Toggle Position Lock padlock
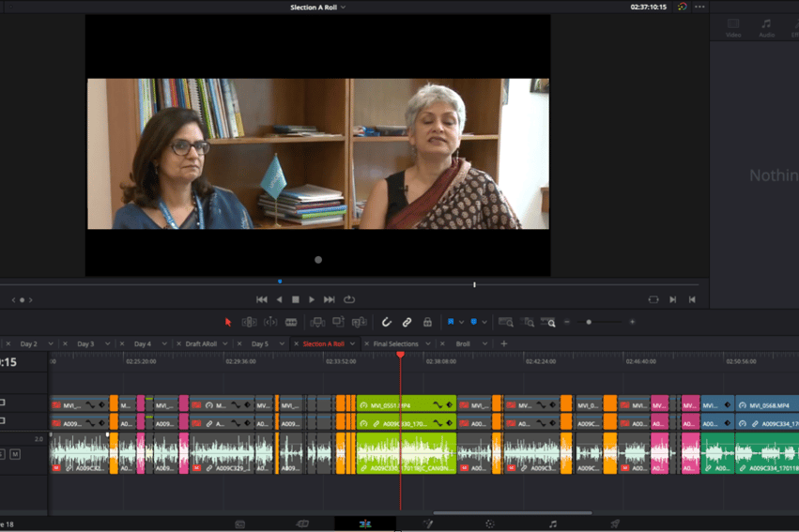The width and height of the screenshot is (799, 532). 427,322
